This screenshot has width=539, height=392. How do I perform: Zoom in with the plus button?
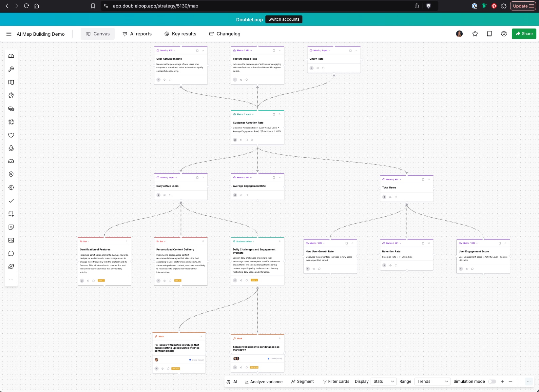point(502,382)
